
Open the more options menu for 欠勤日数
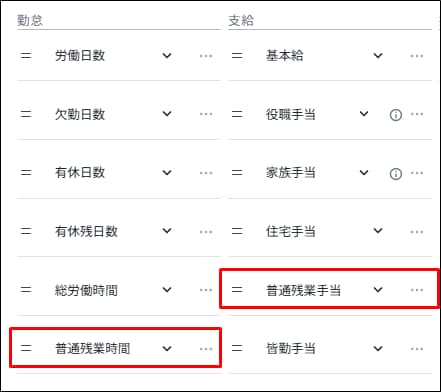coord(206,114)
